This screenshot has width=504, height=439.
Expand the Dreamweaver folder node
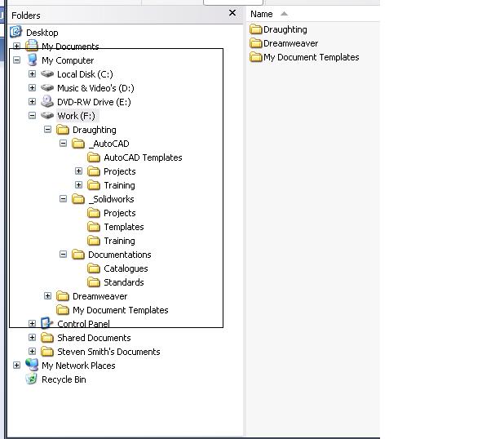click(x=47, y=296)
